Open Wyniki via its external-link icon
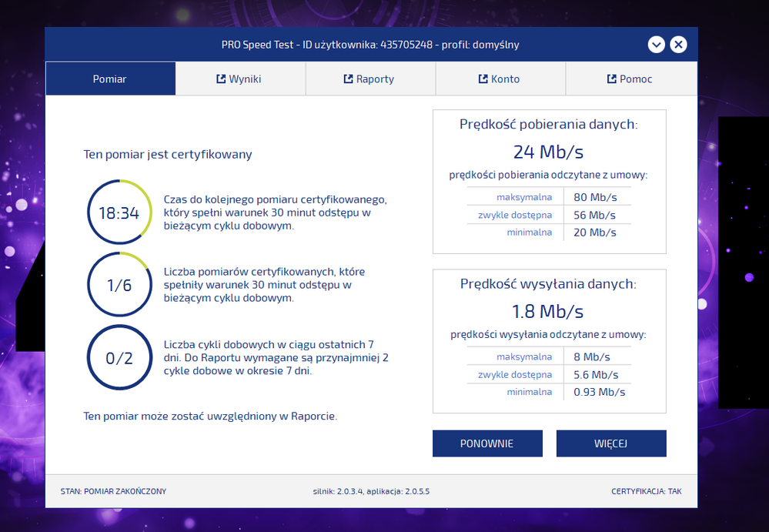Viewport: 769px width, 532px height. pos(221,79)
